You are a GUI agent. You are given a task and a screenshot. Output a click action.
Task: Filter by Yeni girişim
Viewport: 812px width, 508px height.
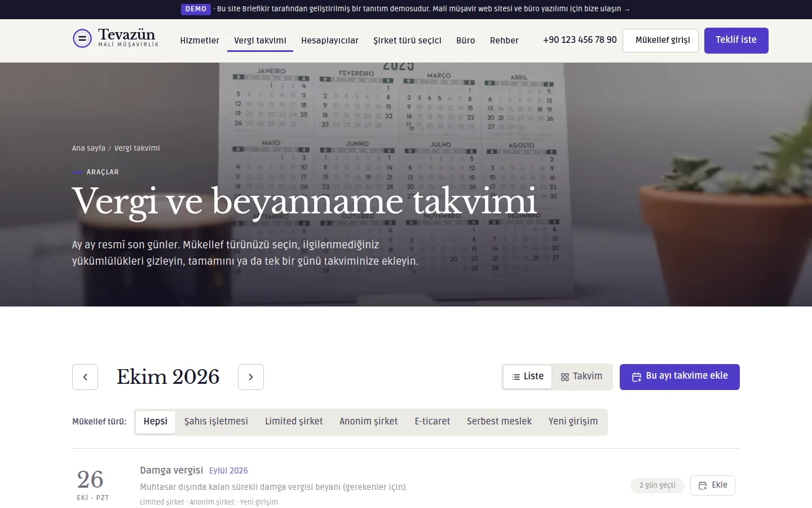pos(573,422)
